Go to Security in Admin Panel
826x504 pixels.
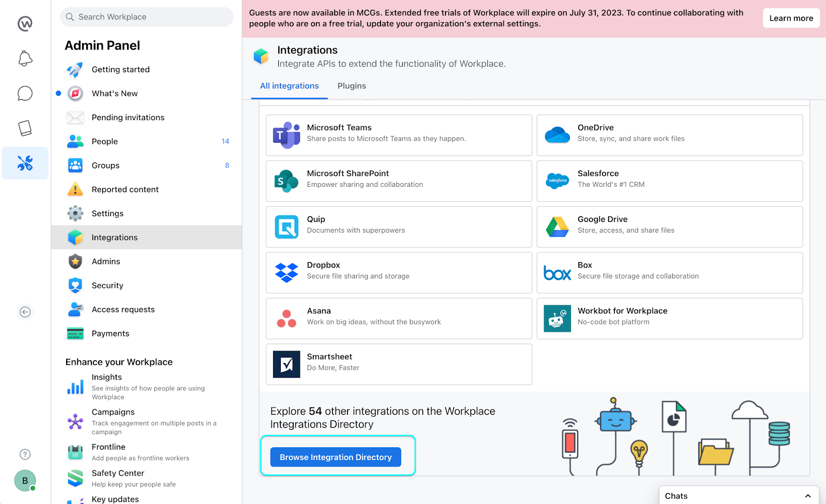pyautogui.click(x=107, y=285)
